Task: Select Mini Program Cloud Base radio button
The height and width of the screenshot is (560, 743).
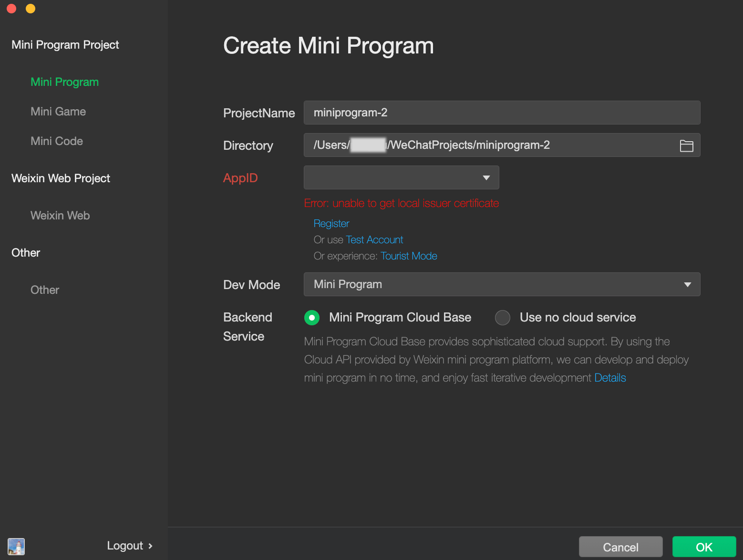Action: [x=312, y=317]
